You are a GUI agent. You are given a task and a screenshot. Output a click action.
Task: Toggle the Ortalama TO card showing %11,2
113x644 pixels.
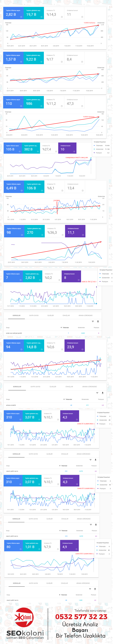pyautogui.click(x=54, y=102)
